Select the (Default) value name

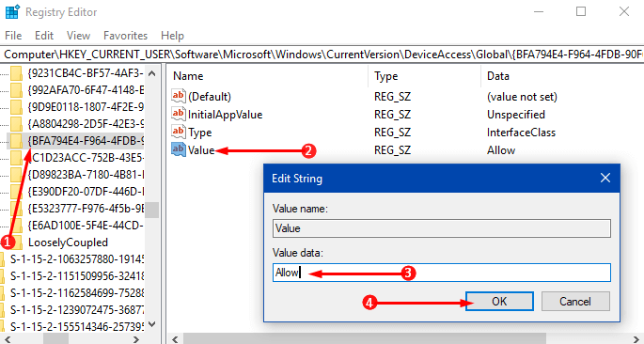coord(210,97)
